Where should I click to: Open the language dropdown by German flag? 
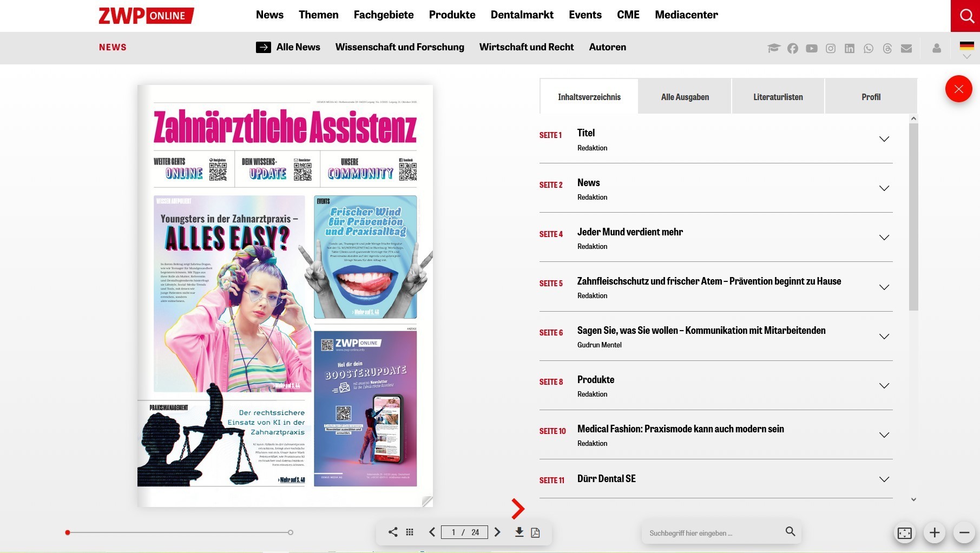pyautogui.click(x=966, y=50)
